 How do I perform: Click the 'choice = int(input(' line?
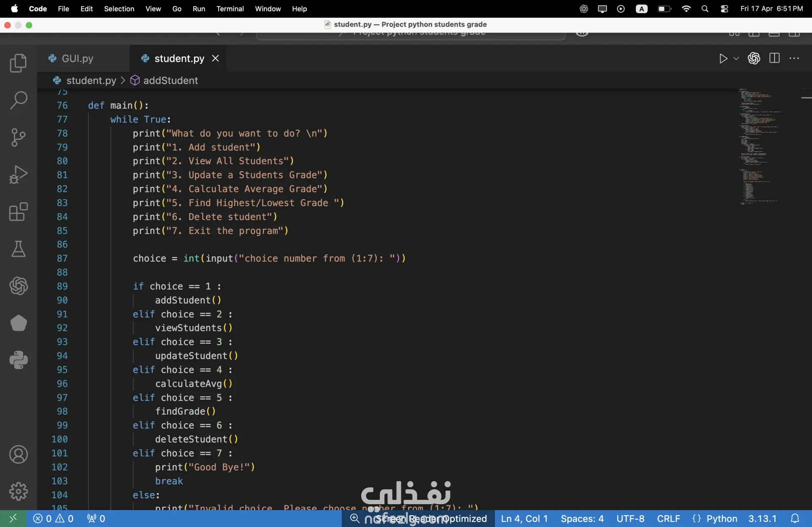click(269, 258)
